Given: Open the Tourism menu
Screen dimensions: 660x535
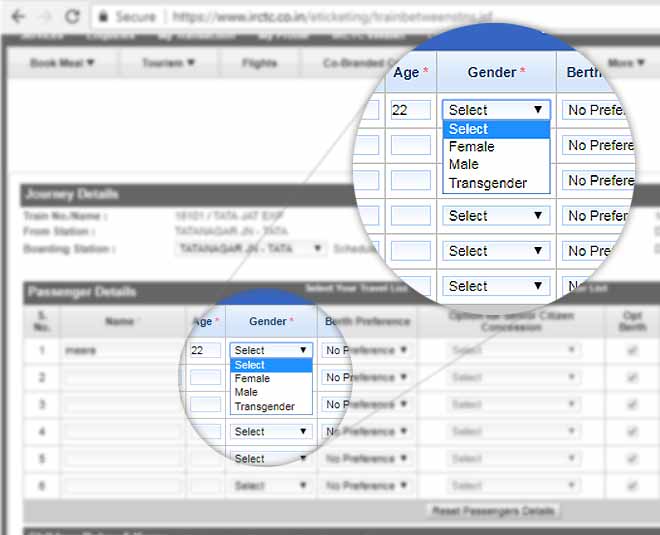Looking at the screenshot, I should coord(168,63).
